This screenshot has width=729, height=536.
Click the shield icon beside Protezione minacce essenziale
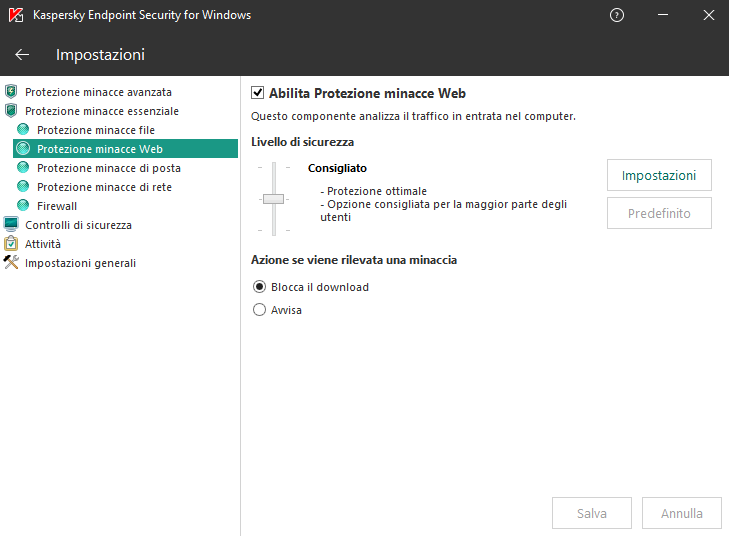(11, 111)
